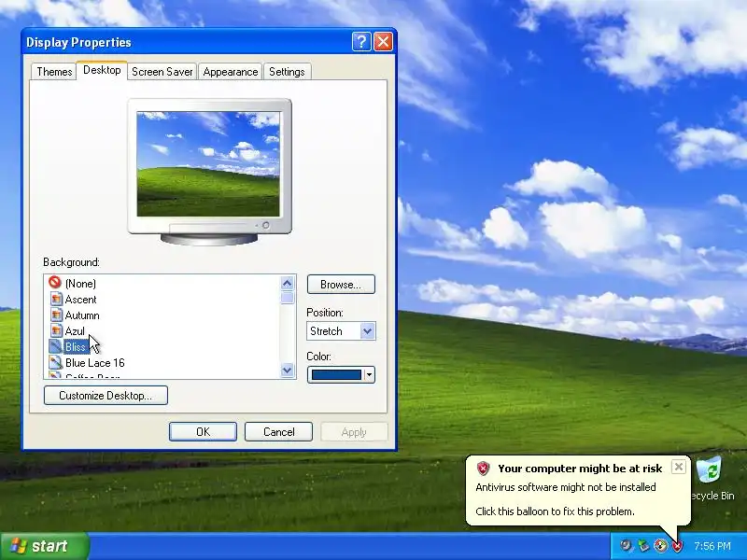Click the Bliss wallpaper file icon
Viewport: 747px width, 560px height.
[56, 346]
